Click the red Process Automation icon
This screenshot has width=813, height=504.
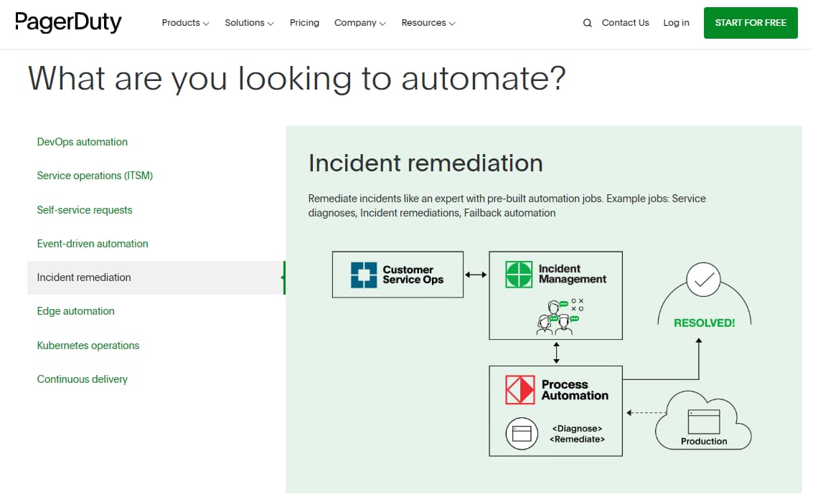pos(520,389)
